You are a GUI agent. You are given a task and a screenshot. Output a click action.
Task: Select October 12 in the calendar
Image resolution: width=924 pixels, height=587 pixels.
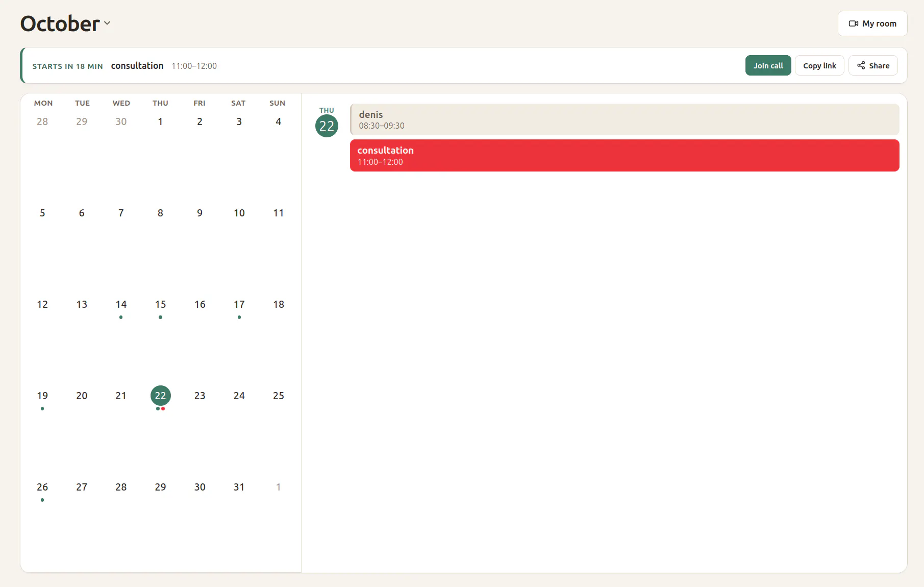click(42, 305)
